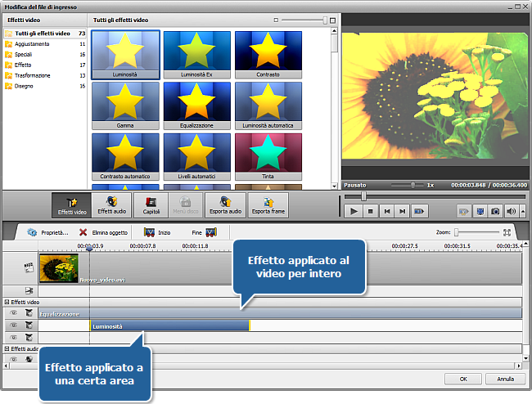Select the Luminosità effect block on the timeline

pos(169,326)
